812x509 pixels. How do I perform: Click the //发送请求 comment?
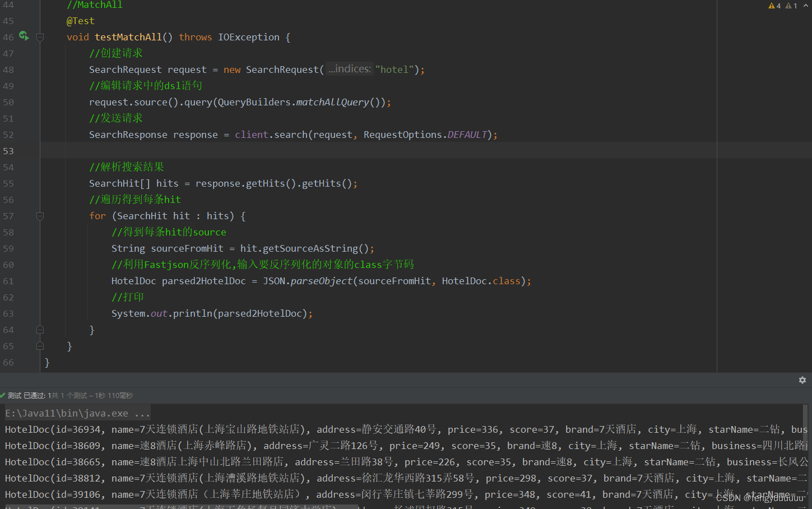click(x=116, y=118)
